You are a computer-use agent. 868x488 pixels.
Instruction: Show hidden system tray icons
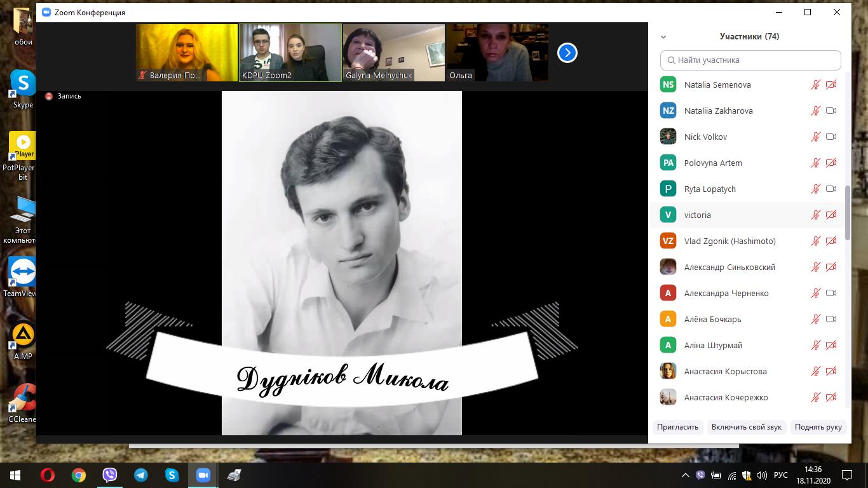click(685, 475)
